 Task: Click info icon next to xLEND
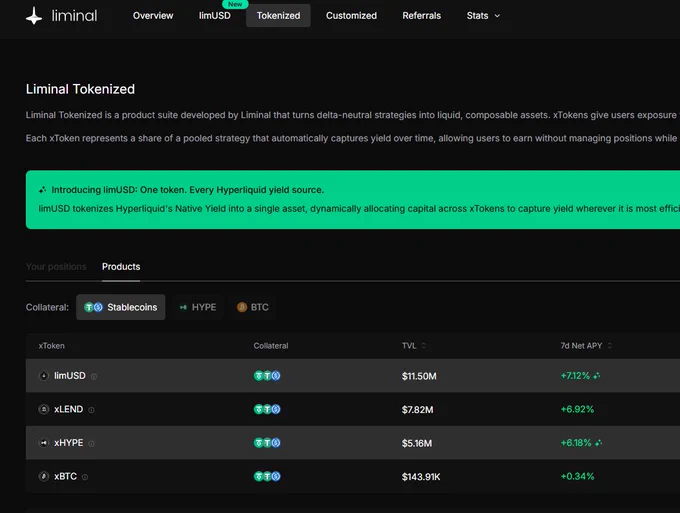tap(91, 410)
